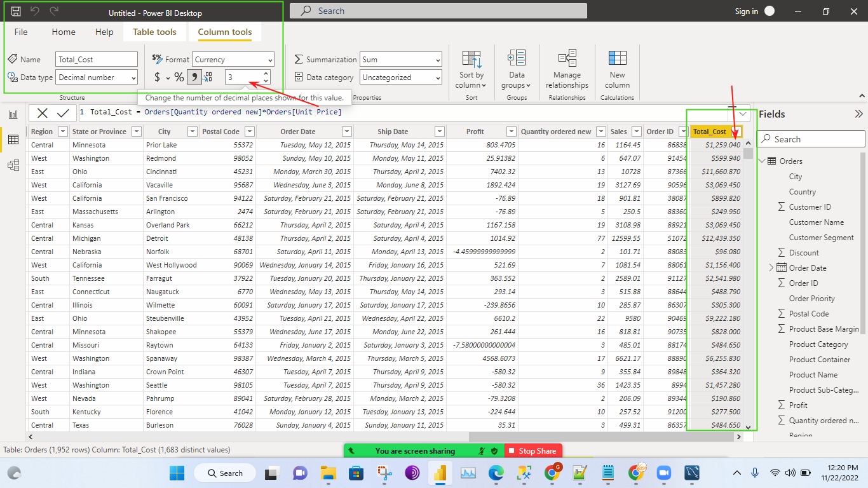
Task: Click the Undo arrow icon
Action: click(36, 11)
